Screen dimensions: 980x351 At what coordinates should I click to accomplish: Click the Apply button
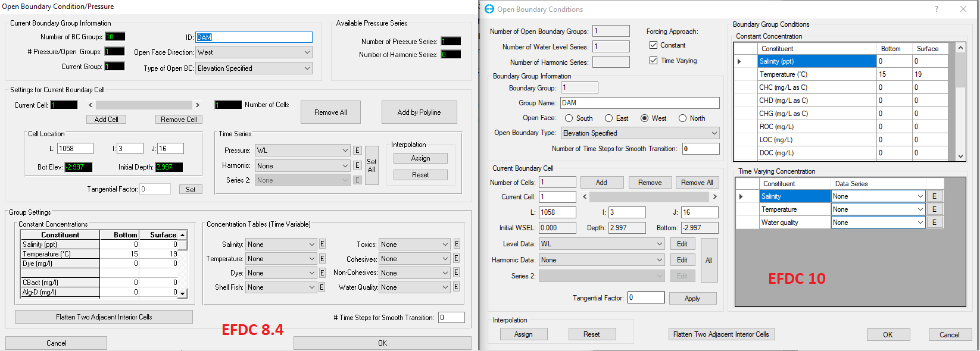tap(692, 299)
